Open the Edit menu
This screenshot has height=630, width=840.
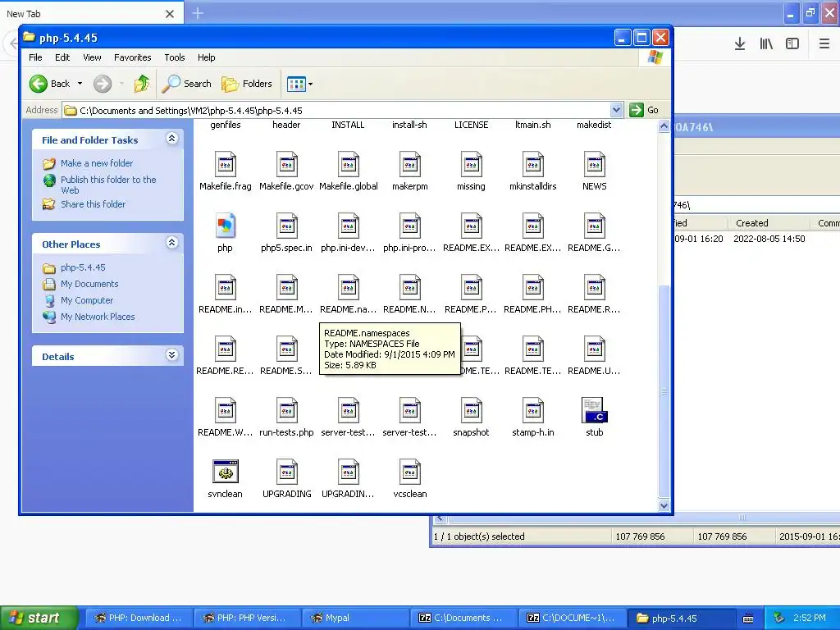62,57
